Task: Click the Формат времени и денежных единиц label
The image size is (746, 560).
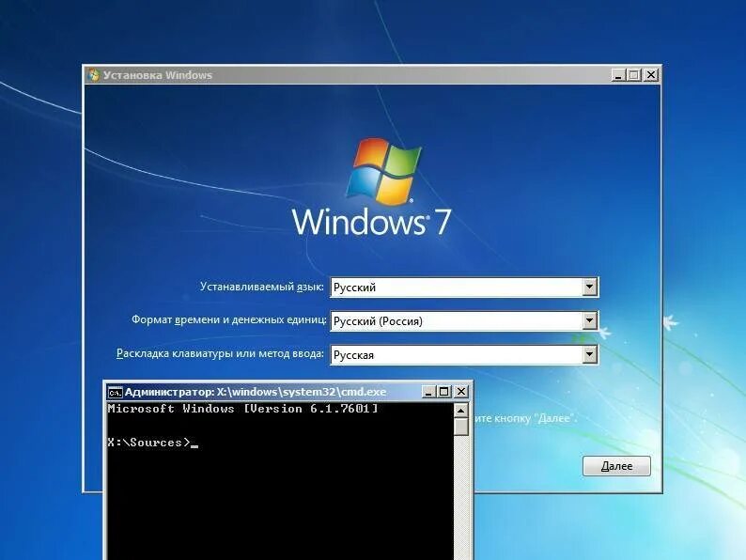Action: pos(229,319)
